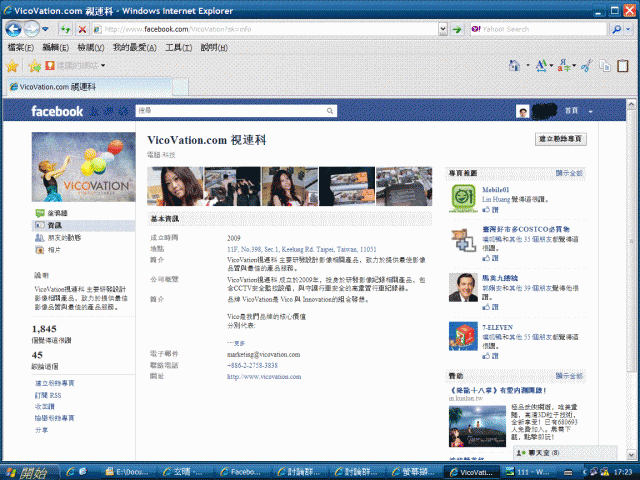The width and height of the screenshot is (640, 480).
Task: Click the facebook.com address bar field
Action: (x=265, y=29)
